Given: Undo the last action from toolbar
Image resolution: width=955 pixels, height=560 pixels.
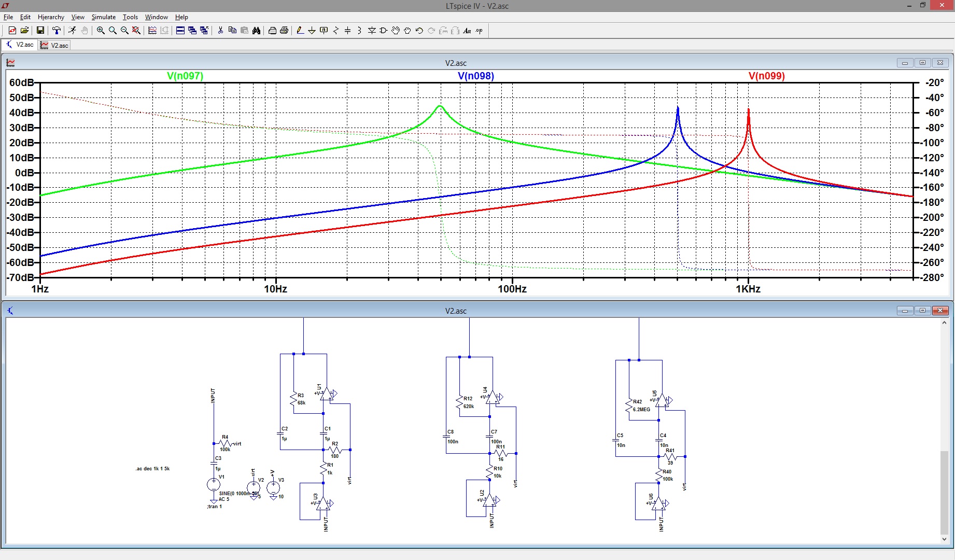Looking at the screenshot, I should click(x=419, y=31).
